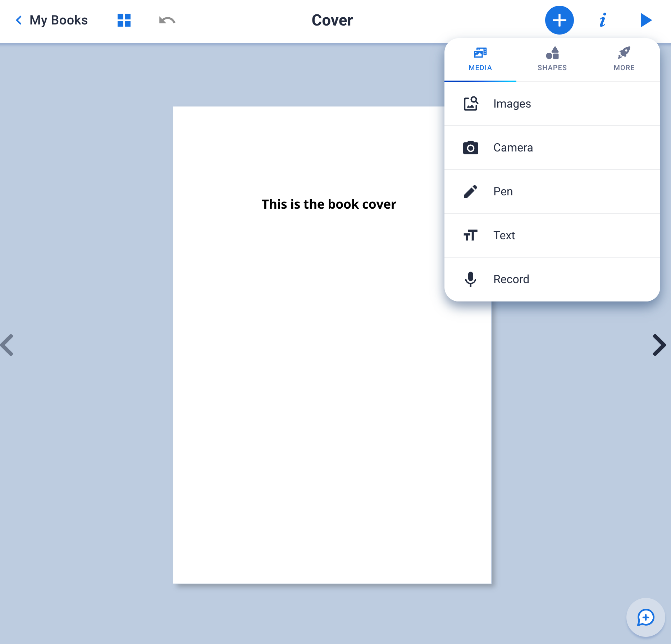Select the 'This is the book cover' text
671x644 pixels.
[x=329, y=204]
